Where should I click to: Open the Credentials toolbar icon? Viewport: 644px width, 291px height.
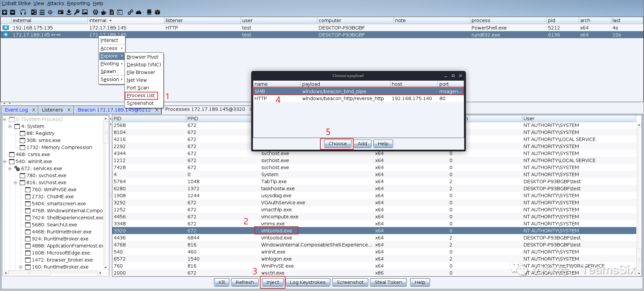pos(60,12)
